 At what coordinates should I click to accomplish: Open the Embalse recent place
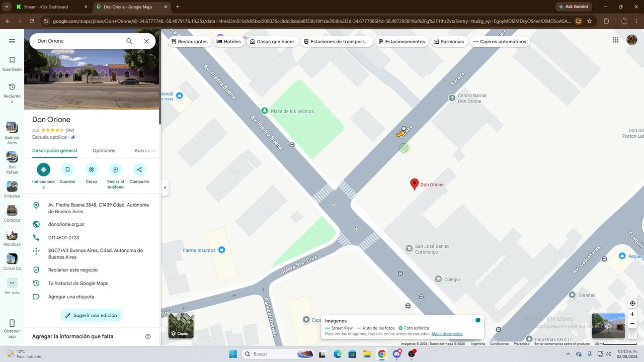click(12, 190)
